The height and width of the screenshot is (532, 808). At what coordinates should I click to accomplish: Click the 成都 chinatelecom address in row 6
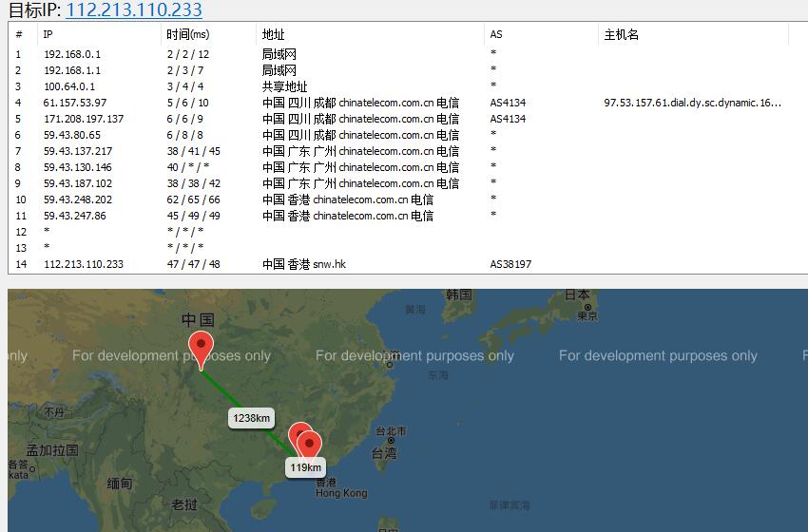(360, 135)
